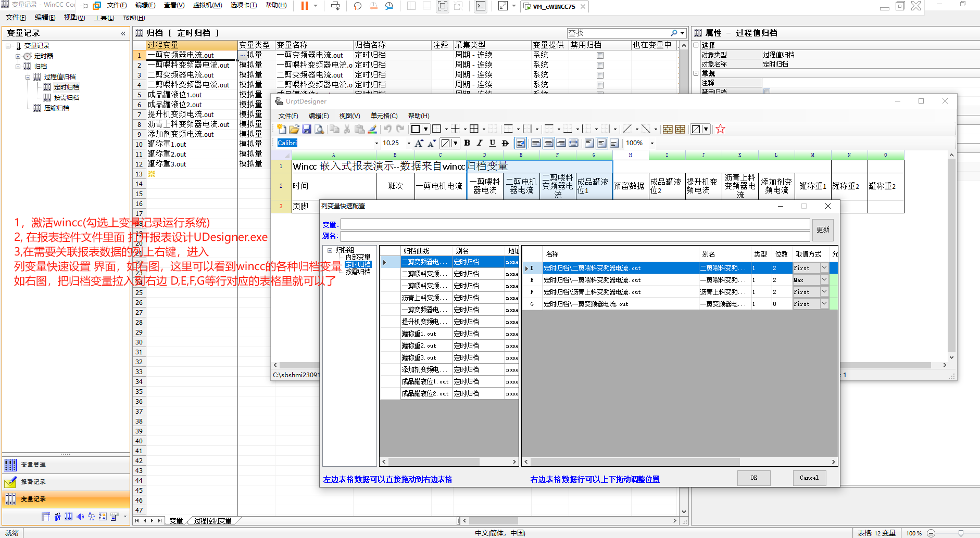Click OK in column variable dialog

point(753,478)
